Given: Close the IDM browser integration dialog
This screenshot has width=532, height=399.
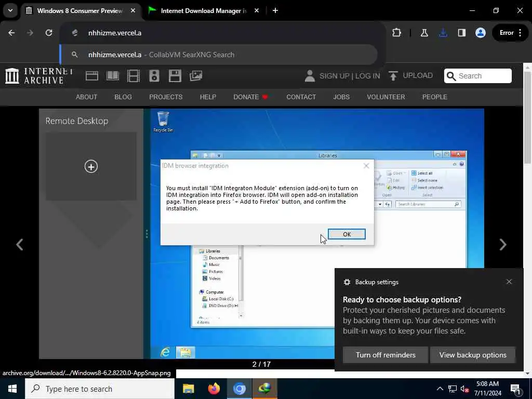Looking at the screenshot, I should coord(366,166).
